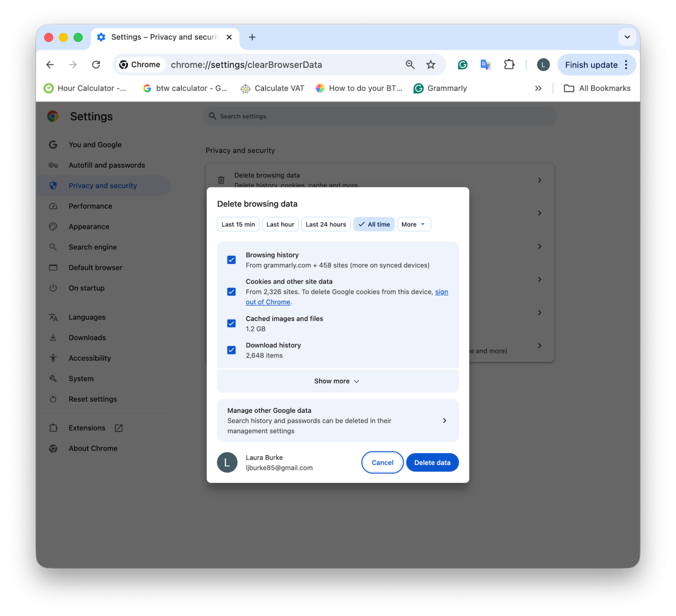Uncheck Download history with 2,648 items
676x616 pixels.
(231, 350)
